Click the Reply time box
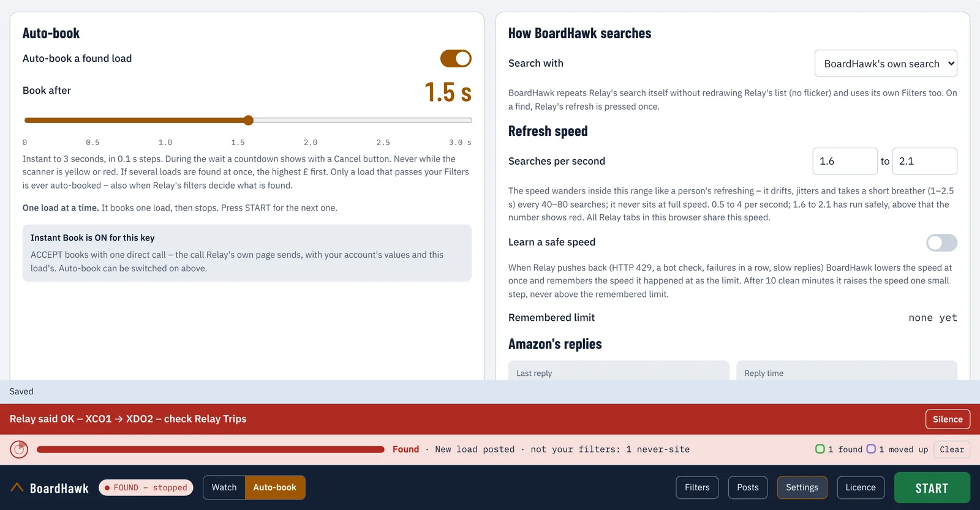Screen dimensions: 980x510 (x=846, y=370)
